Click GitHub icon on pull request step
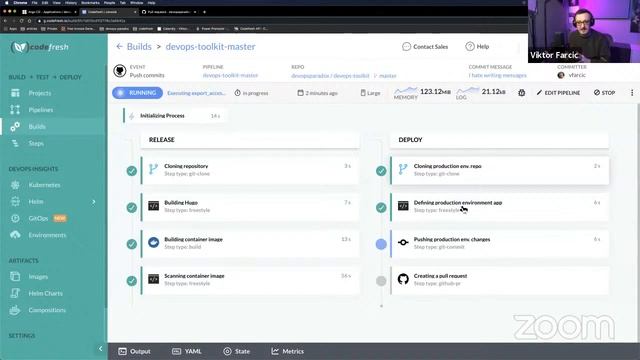 tap(403, 279)
